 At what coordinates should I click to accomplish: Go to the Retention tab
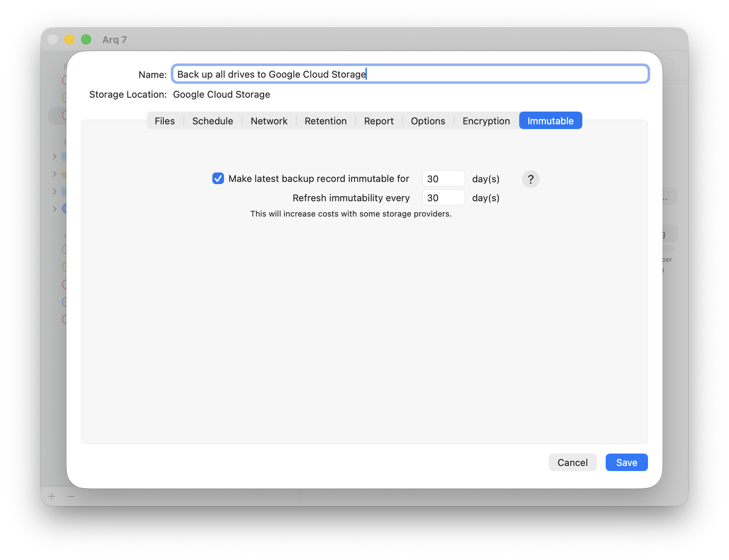click(325, 121)
